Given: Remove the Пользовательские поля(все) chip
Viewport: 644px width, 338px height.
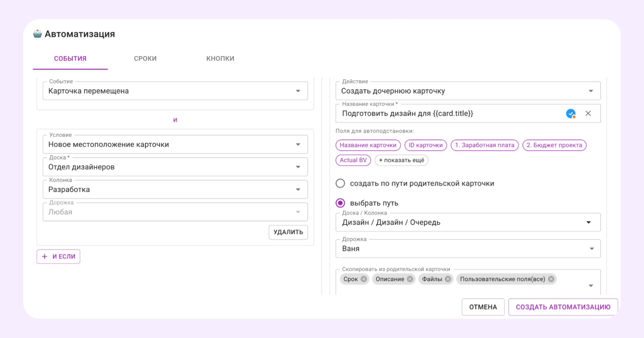Looking at the screenshot, I should 551,279.
